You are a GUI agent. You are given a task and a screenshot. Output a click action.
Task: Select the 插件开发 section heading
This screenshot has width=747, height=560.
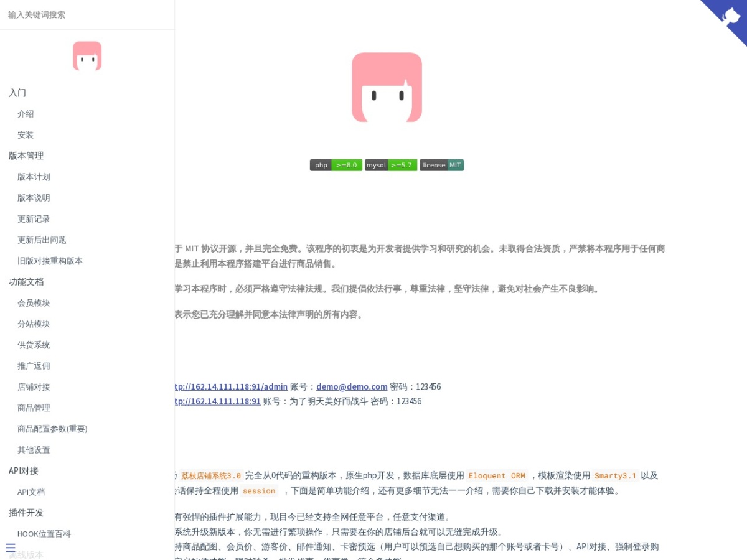(26, 513)
